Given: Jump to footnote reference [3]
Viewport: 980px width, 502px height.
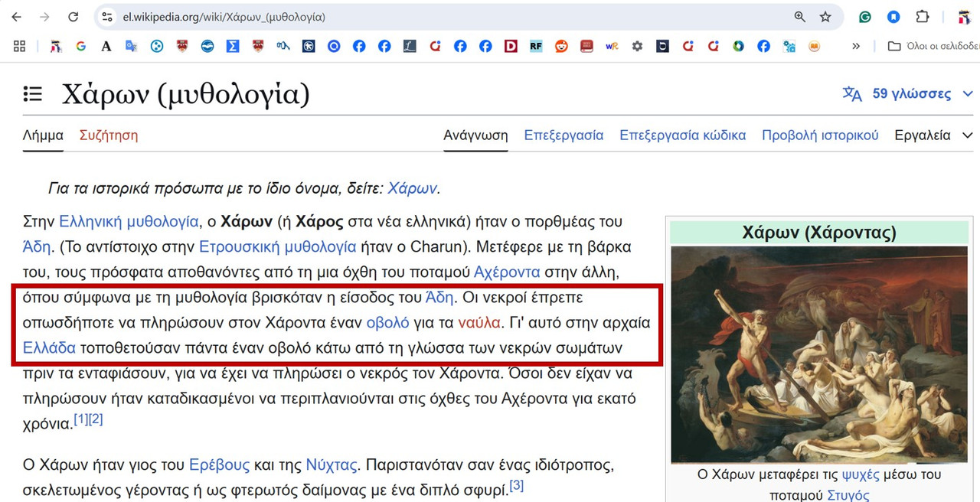Looking at the screenshot, I should tap(517, 485).
